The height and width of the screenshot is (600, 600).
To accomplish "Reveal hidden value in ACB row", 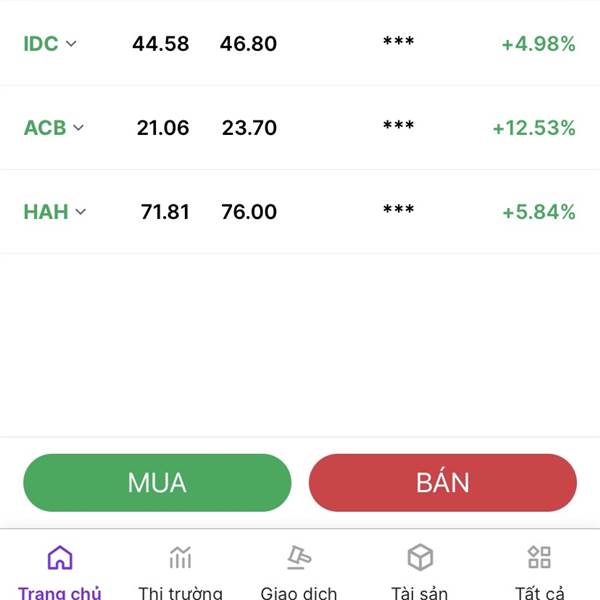I will click(399, 126).
